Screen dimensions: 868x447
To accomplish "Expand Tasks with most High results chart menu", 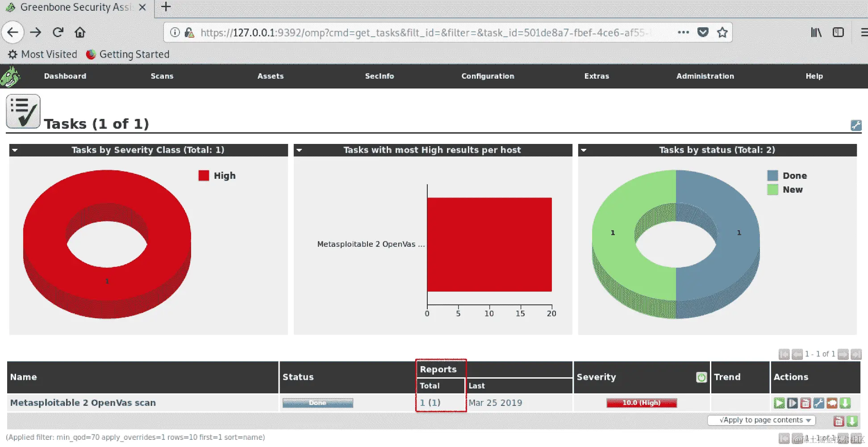I will (x=299, y=150).
